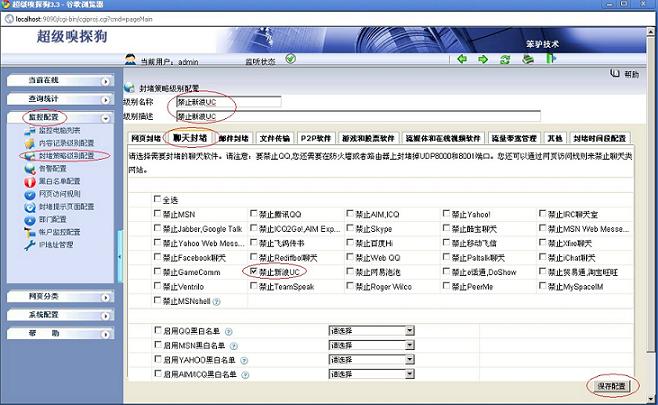The image size is (658, 405).
Task: Enable the 禁止Skype checkbox
Action: [x=351, y=228]
